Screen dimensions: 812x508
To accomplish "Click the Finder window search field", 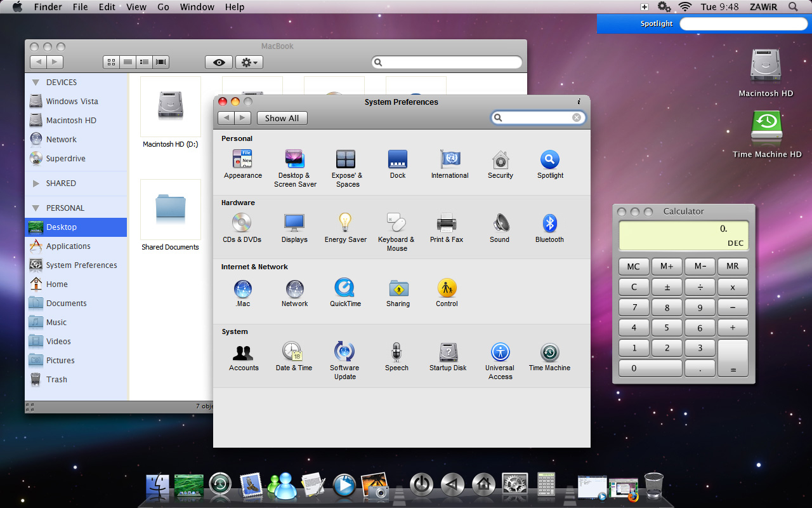I will point(447,62).
